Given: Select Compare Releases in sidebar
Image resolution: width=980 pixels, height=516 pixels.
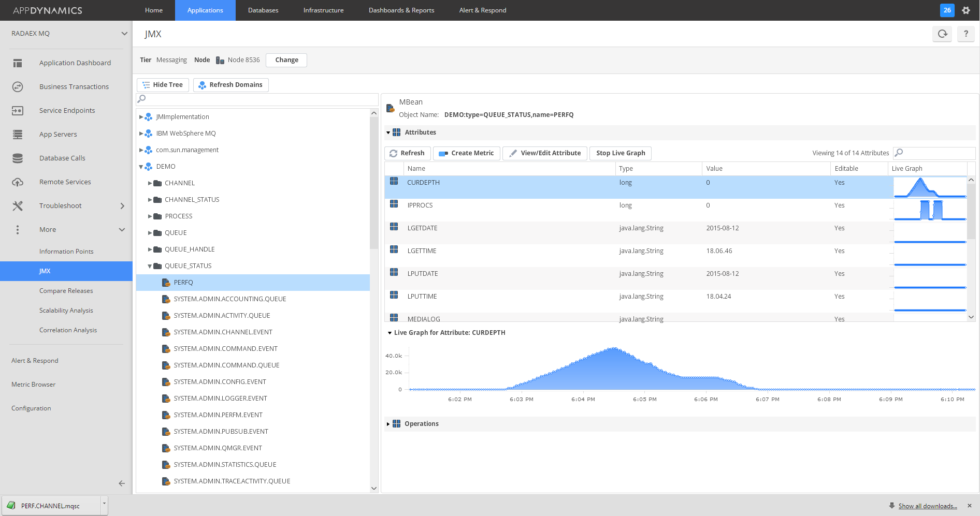Looking at the screenshot, I should [x=66, y=291].
